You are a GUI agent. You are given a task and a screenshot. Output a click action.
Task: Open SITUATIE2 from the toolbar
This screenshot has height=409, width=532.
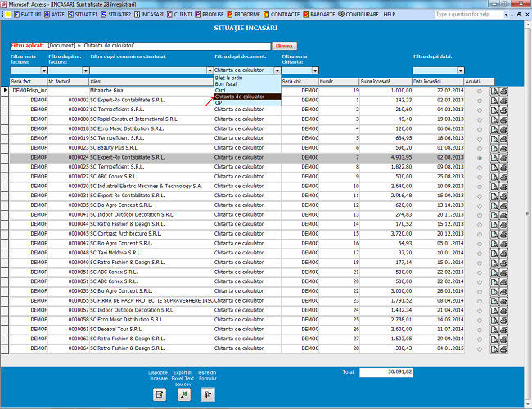click(116, 15)
